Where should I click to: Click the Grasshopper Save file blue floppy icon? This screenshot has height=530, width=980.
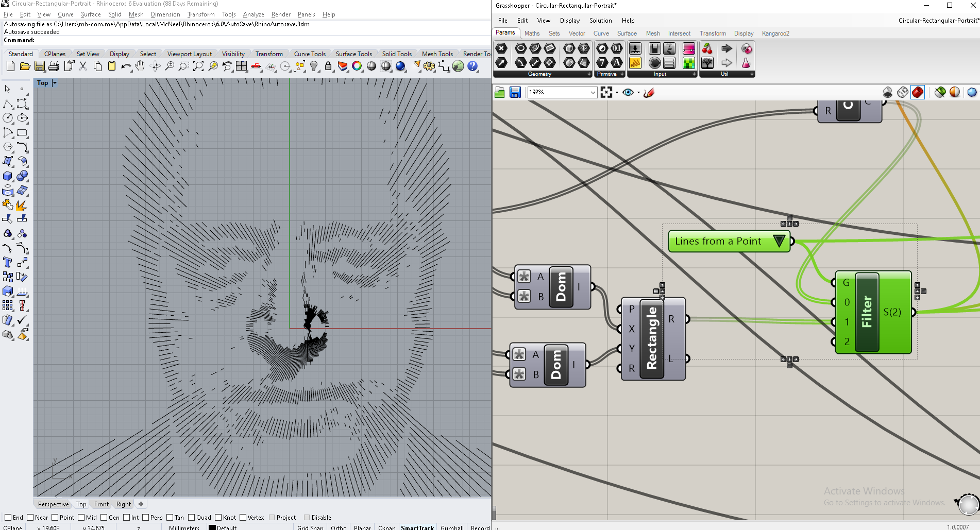click(515, 92)
